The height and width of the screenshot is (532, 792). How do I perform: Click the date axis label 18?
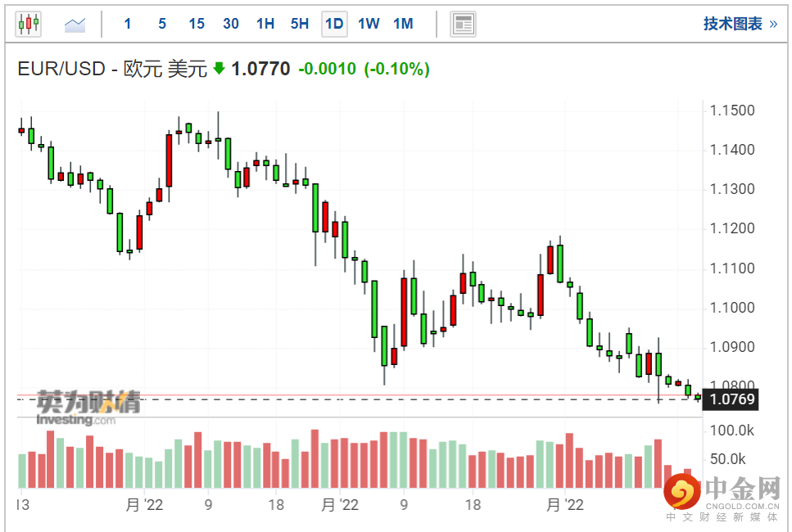277,505
